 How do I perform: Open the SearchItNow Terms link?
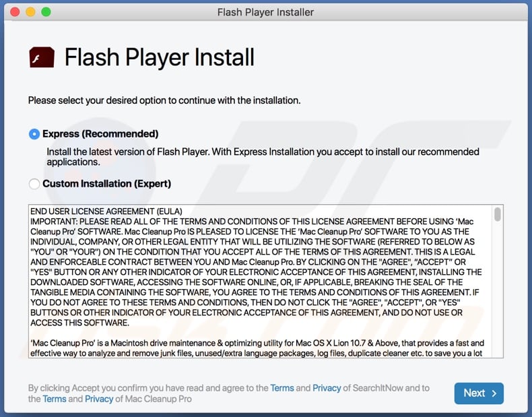(x=281, y=388)
